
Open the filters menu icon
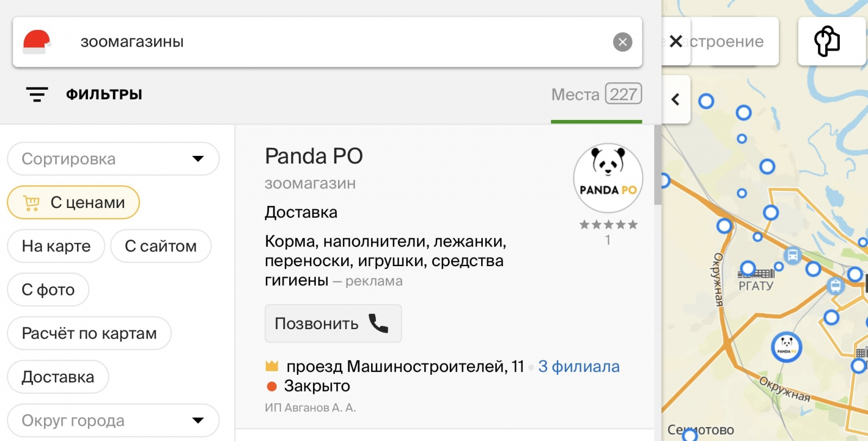click(37, 94)
